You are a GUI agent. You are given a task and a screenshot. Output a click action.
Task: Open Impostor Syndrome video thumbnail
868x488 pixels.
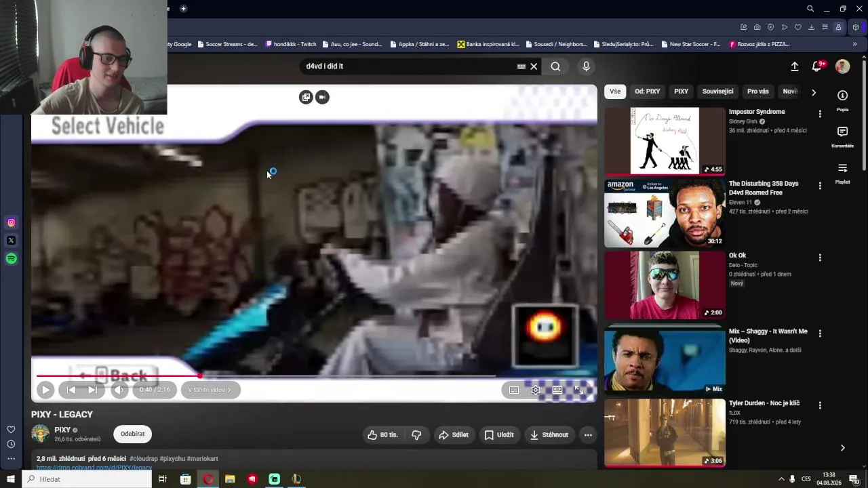(x=665, y=141)
